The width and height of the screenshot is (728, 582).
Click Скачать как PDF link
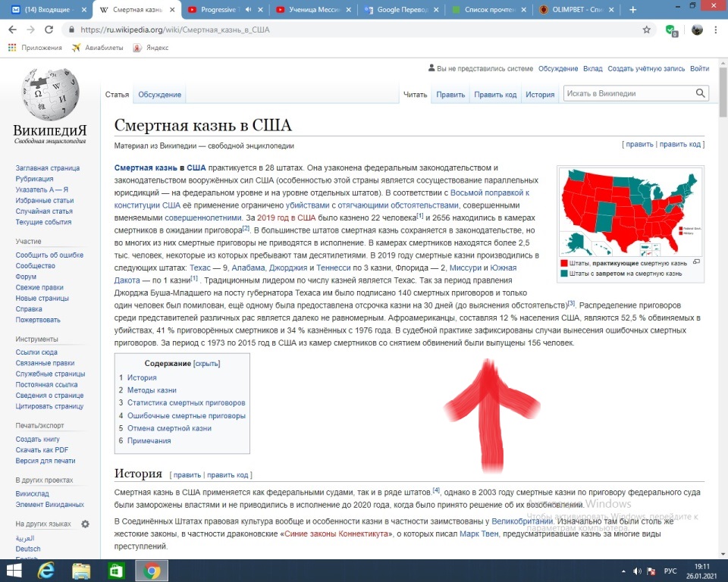pos(42,449)
